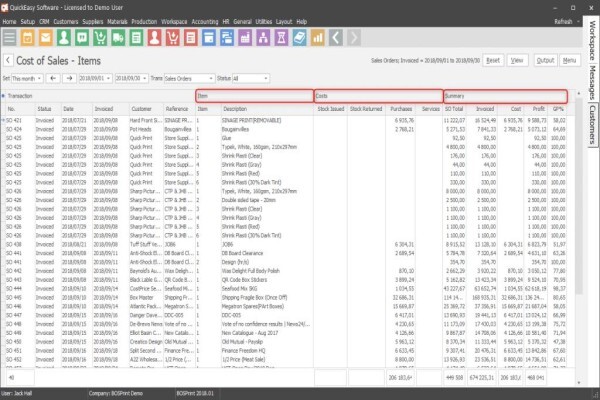Click the Output button
Viewport: 600px width, 400px height.
point(545,60)
